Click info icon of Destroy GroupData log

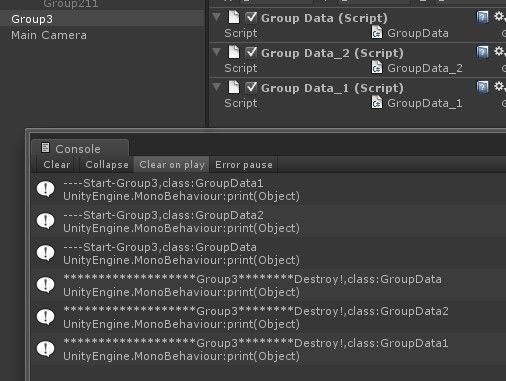[x=45, y=285]
